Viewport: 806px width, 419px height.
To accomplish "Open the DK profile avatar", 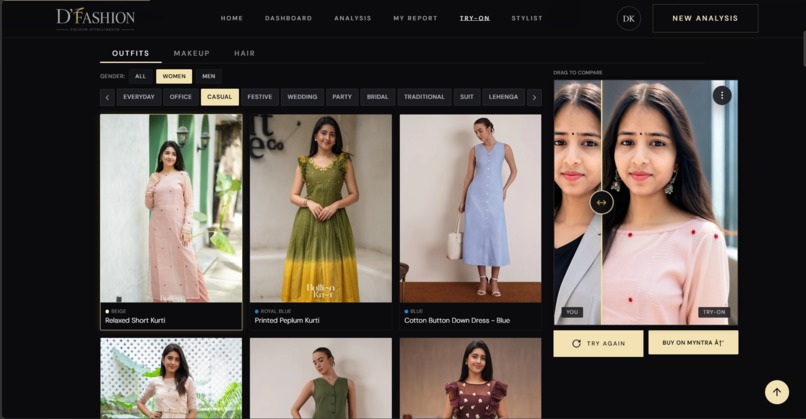I will click(628, 19).
